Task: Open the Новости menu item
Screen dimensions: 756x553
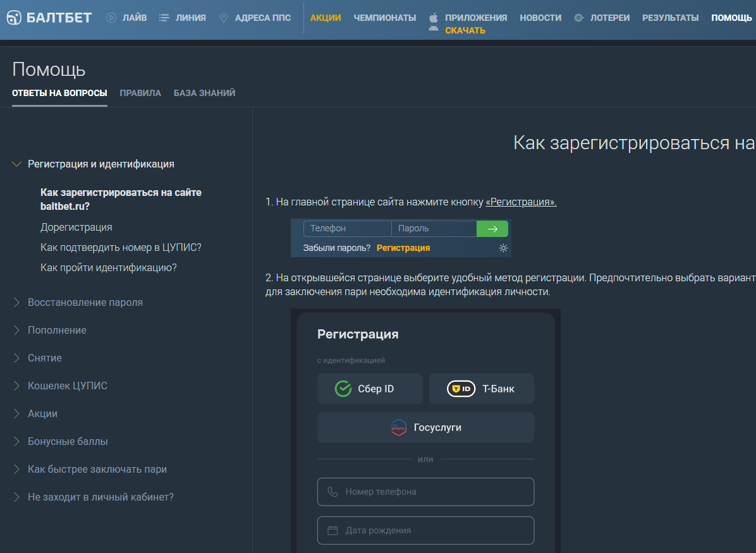Action: click(x=540, y=18)
